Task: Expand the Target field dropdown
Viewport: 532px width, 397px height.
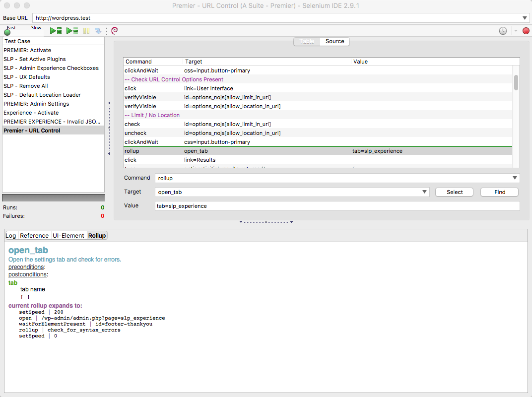Action: click(424, 192)
